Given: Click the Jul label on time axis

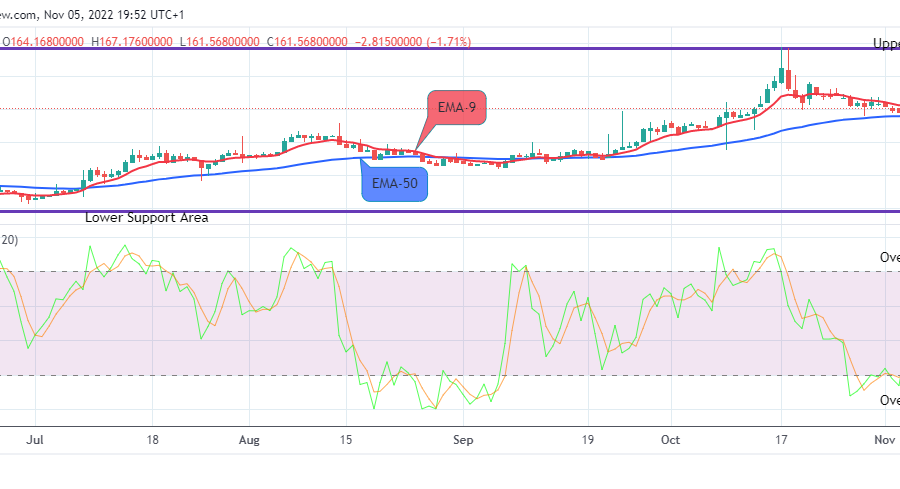Looking at the screenshot, I should 35,439.
